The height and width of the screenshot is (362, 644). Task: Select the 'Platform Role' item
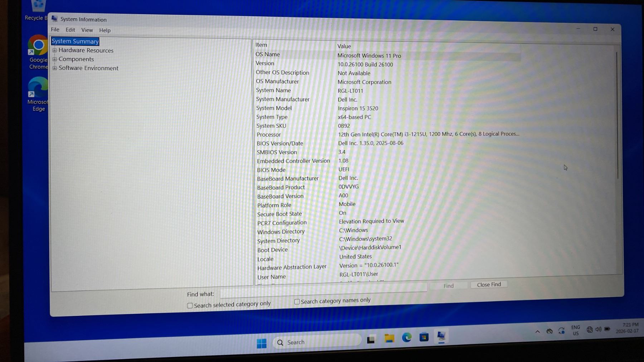point(274,205)
